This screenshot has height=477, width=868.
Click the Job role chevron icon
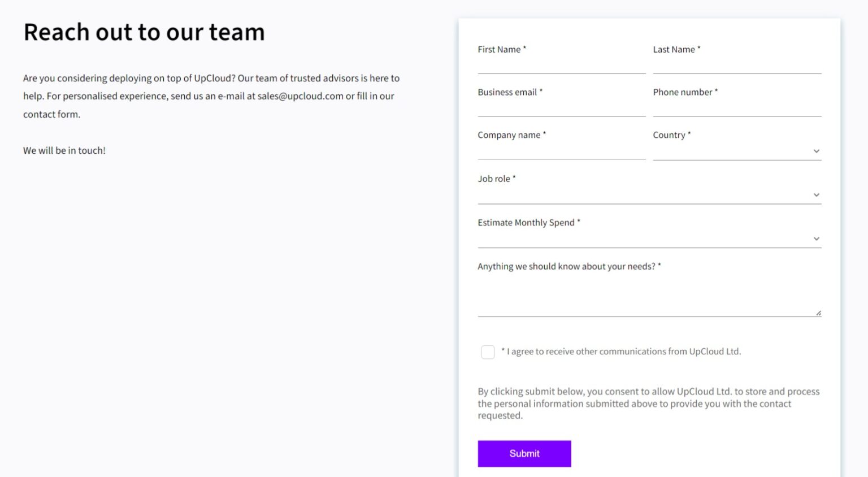816,194
